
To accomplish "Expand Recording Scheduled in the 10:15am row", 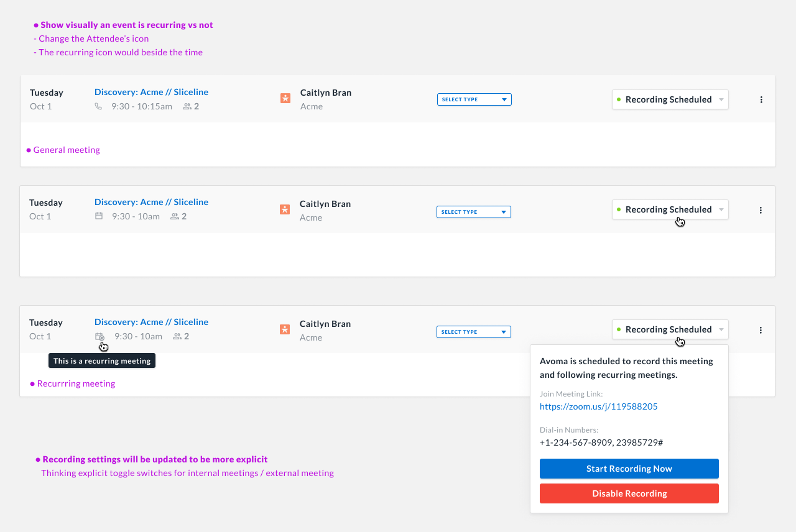I will [x=670, y=99].
